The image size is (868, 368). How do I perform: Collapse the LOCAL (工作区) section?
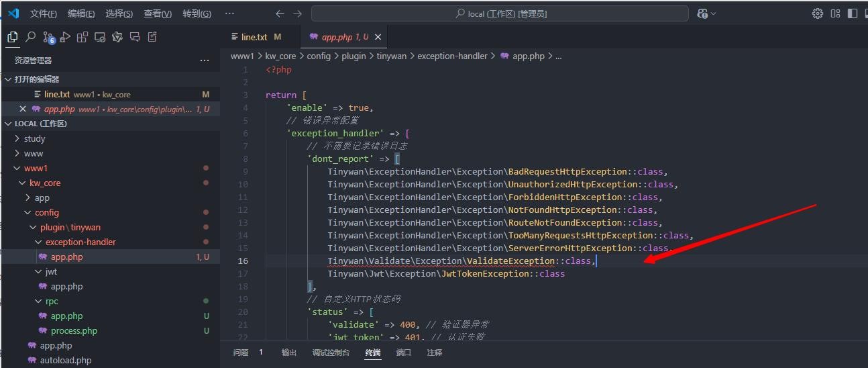[8, 124]
